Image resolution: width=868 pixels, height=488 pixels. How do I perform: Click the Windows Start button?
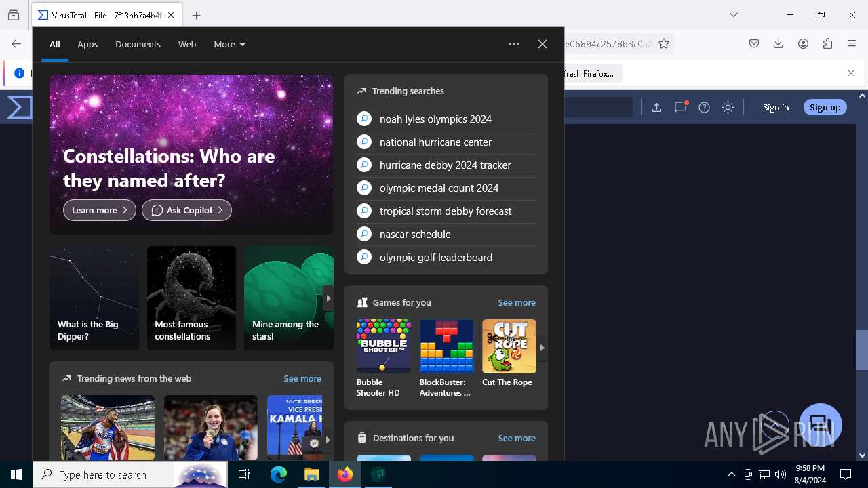click(x=16, y=474)
